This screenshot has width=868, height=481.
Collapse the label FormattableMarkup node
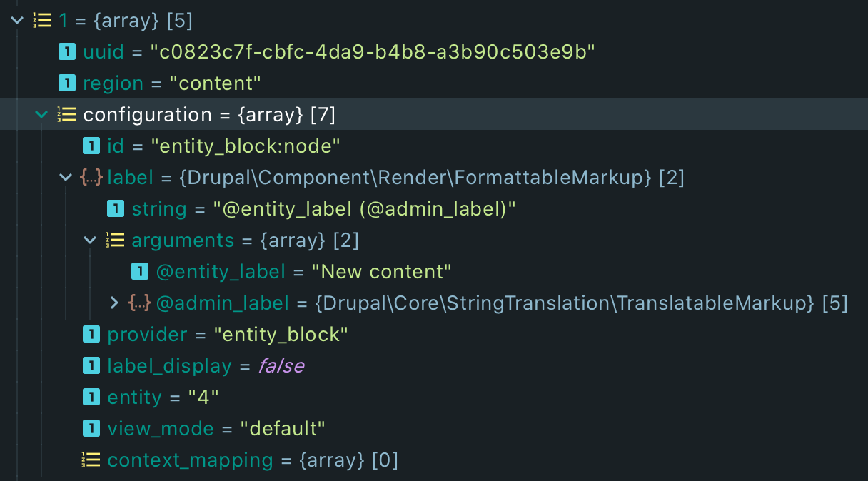pos(66,177)
